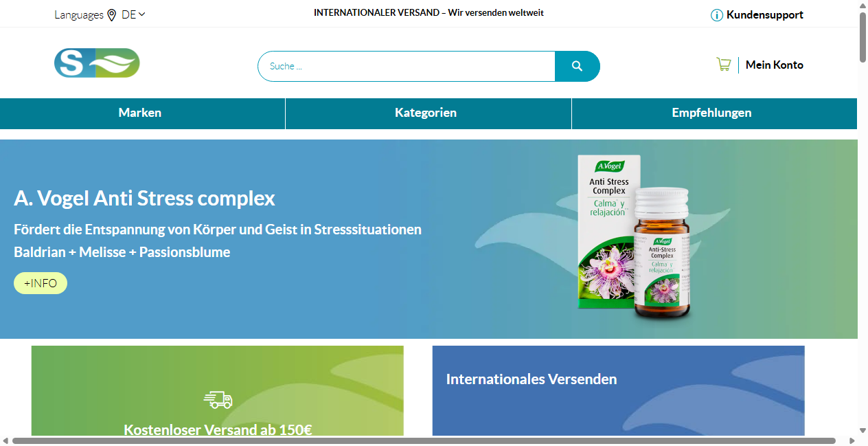Expand the DE language dropdown
The width and height of the screenshot is (868, 446).
click(133, 14)
